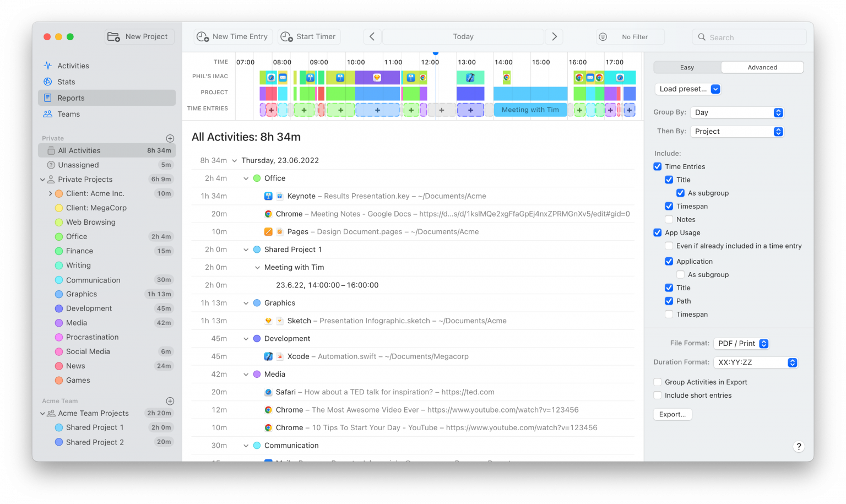Click the green color dot beside Web Browsing
The image size is (846, 504).
[58, 222]
